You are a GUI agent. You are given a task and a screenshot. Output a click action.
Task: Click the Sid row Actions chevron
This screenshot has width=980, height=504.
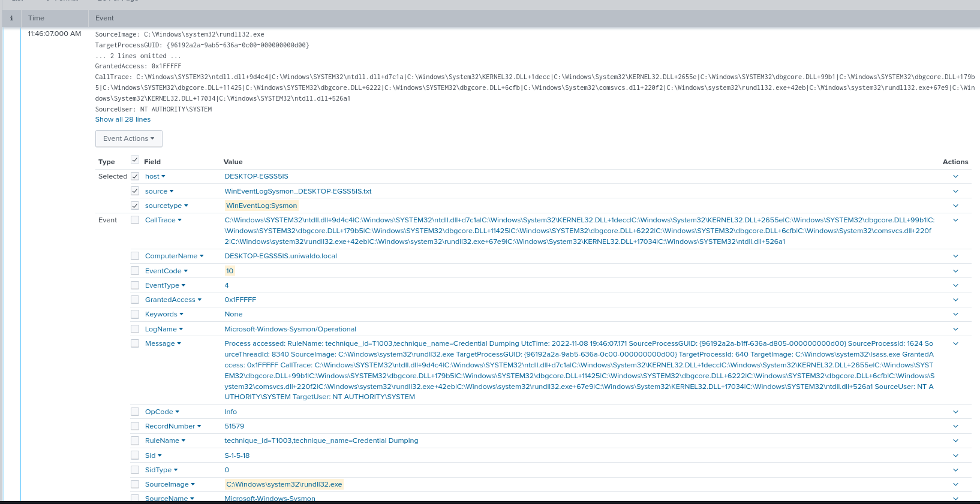(955, 455)
